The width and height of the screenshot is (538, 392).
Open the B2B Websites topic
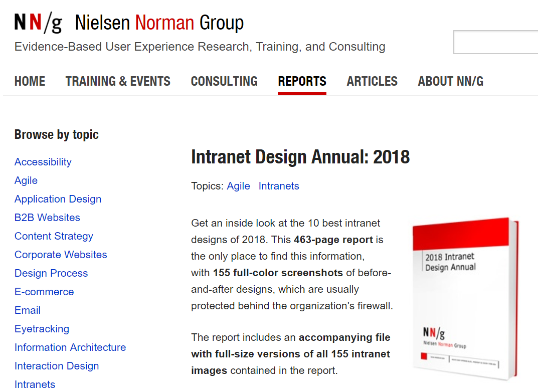(47, 218)
